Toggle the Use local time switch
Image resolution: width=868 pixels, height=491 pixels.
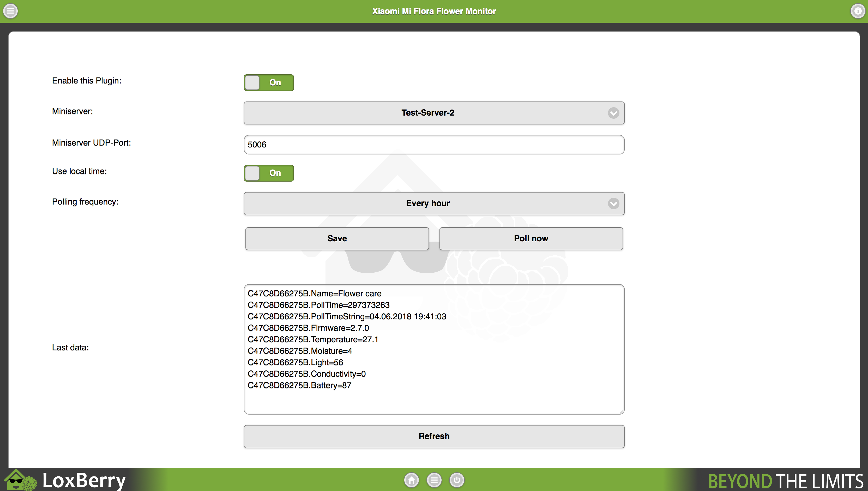269,173
